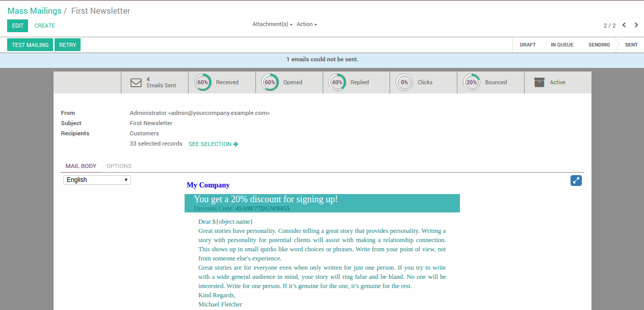The image size is (644, 310).
Task: Open the Opened 60% pie indicator
Action: coord(270,82)
